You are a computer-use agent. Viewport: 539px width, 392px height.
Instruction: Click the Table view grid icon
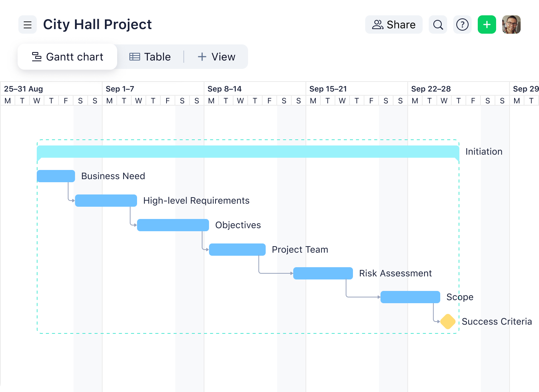point(134,57)
